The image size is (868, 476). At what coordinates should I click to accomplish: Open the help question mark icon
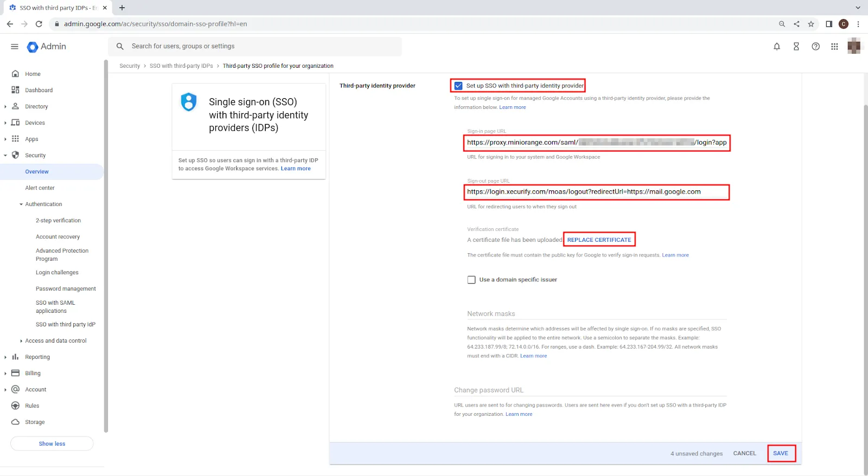(815, 47)
